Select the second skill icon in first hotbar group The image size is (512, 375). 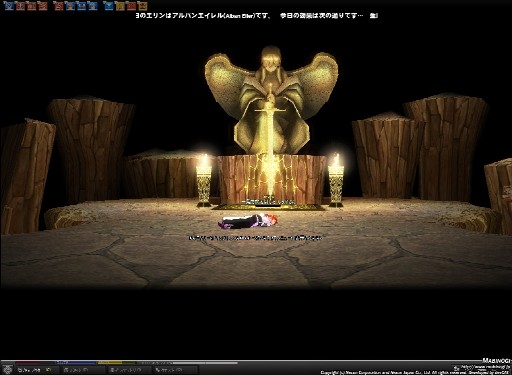point(20,6)
